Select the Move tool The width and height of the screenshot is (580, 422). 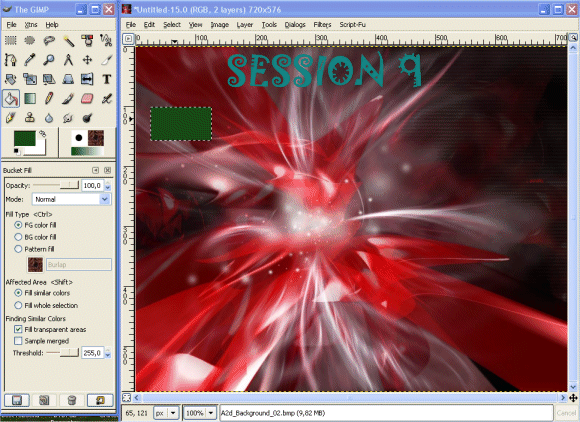(x=87, y=60)
